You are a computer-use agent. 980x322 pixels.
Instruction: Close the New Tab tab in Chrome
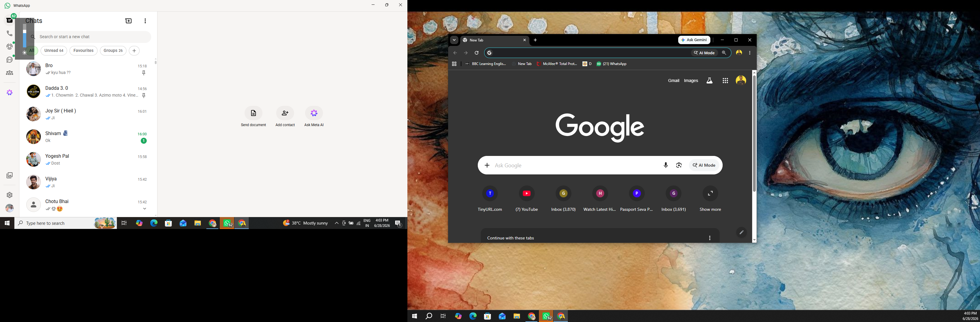click(x=525, y=40)
